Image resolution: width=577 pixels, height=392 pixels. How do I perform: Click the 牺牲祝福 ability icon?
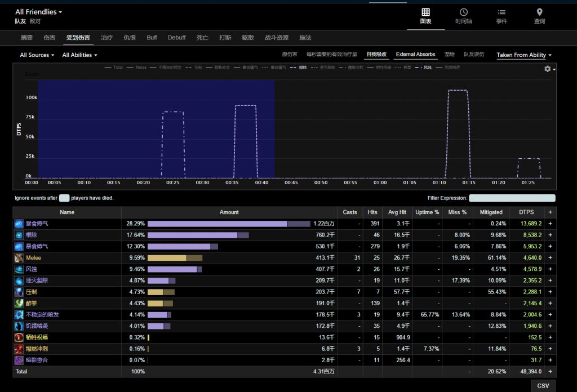click(x=19, y=337)
